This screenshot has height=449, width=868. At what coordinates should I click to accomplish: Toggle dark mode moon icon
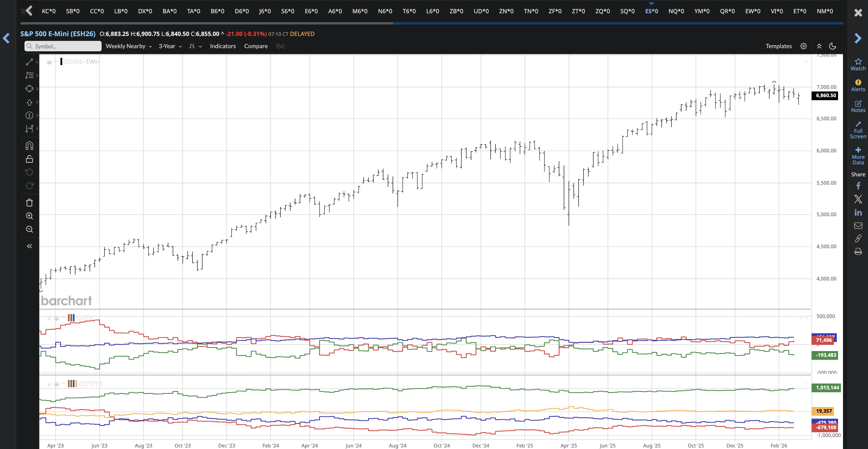[833, 46]
